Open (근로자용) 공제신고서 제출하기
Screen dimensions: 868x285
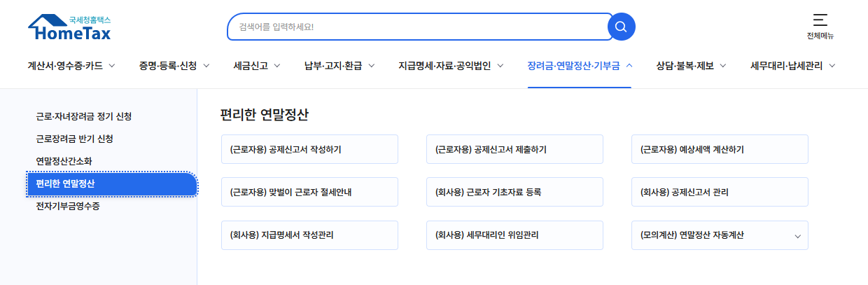point(514,149)
